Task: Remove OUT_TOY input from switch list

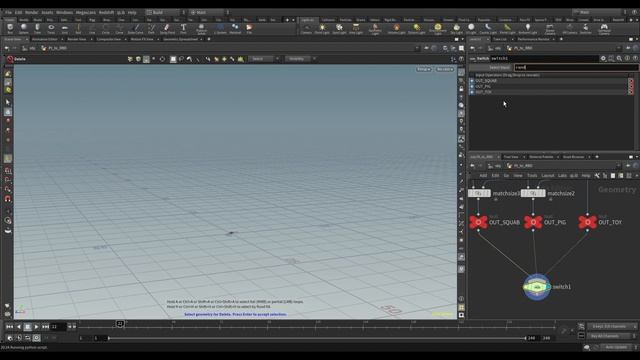Action: coord(631,92)
